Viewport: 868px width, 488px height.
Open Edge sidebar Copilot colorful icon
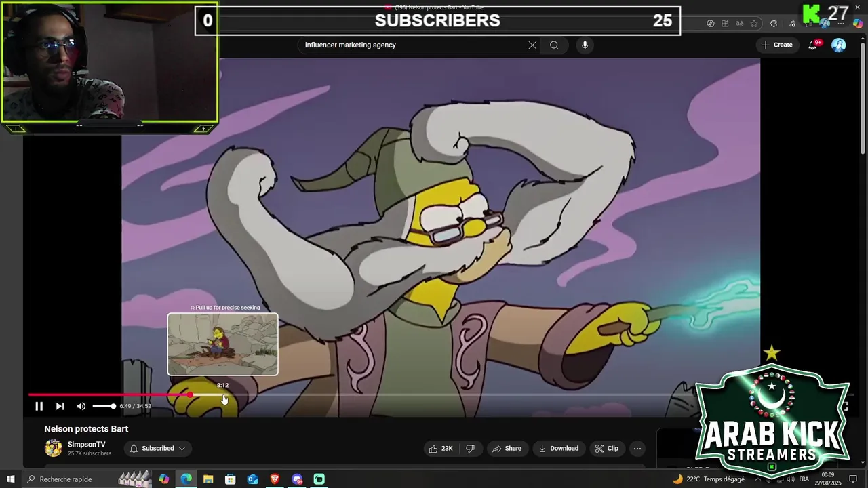pyautogui.click(x=858, y=24)
